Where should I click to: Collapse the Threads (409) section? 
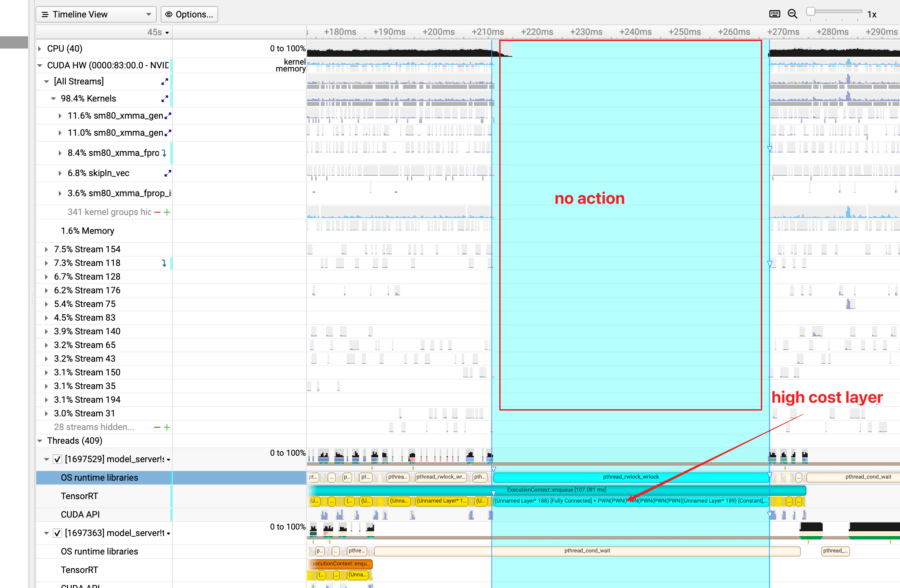pyautogui.click(x=40, y=441)
